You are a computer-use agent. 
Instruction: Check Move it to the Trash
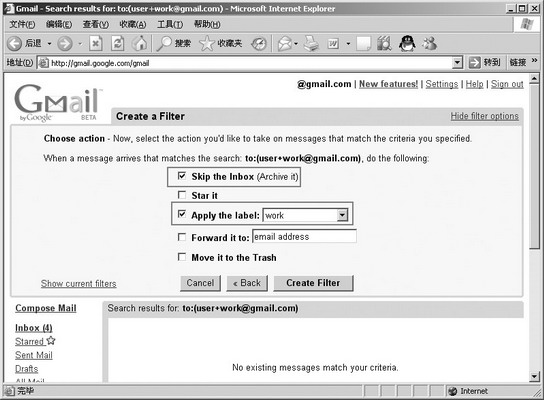[x=182, y=257]
